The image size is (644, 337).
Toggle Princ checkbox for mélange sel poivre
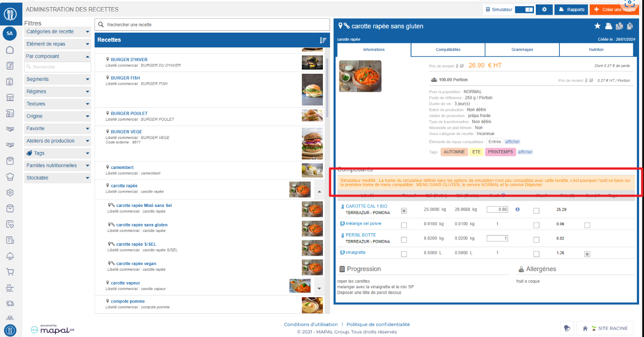point(404,225)
